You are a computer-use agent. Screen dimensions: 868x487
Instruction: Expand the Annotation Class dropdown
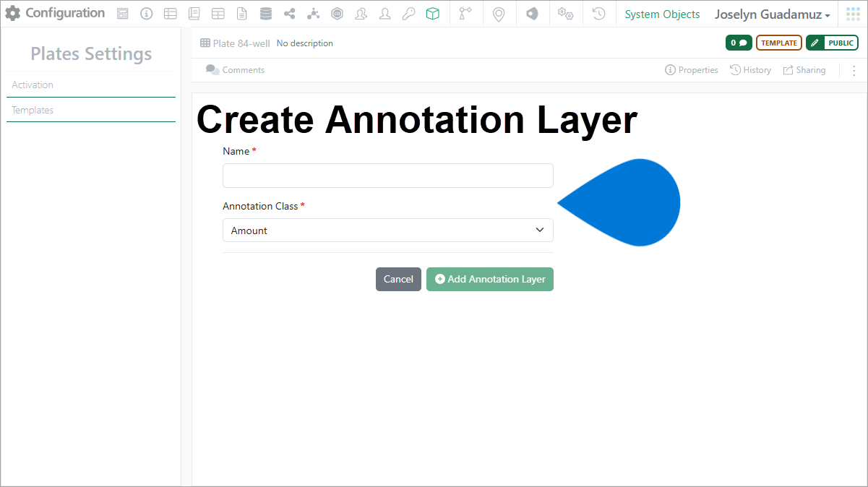(387, 230)
